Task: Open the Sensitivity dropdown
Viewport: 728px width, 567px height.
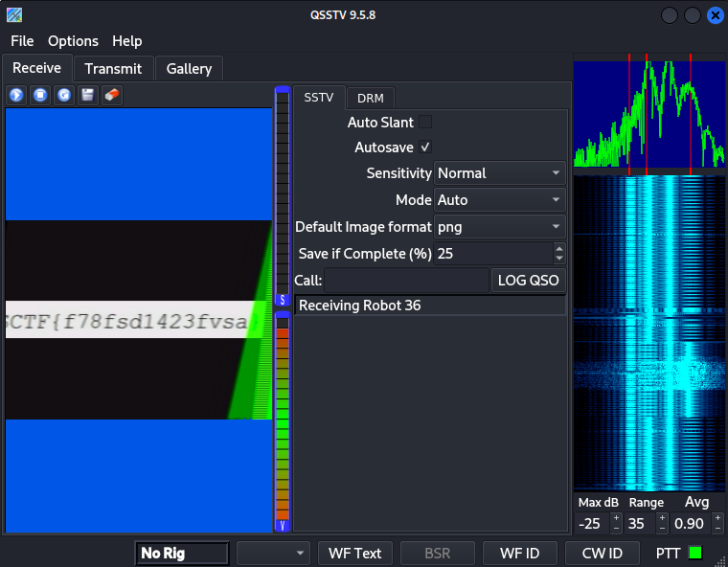Action: click(x=499, y=173)
